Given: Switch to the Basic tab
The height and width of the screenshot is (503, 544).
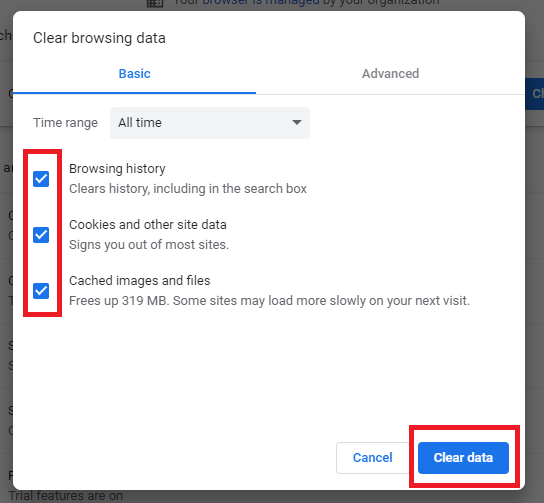Looking at the screenshot, I should point(134,74).
